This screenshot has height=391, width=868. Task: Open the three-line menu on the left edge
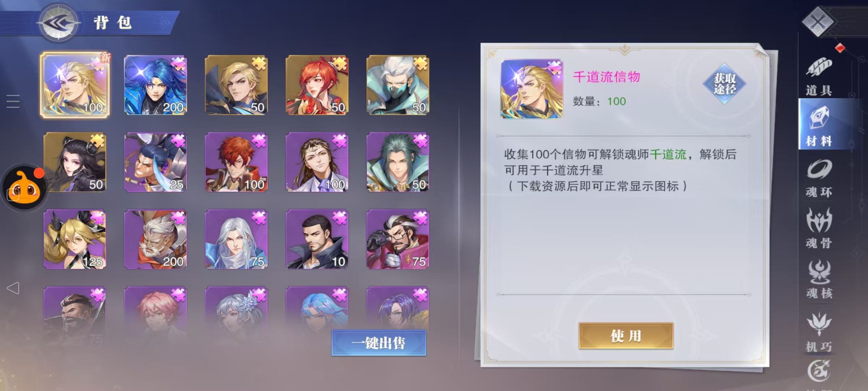coord(13,101)
